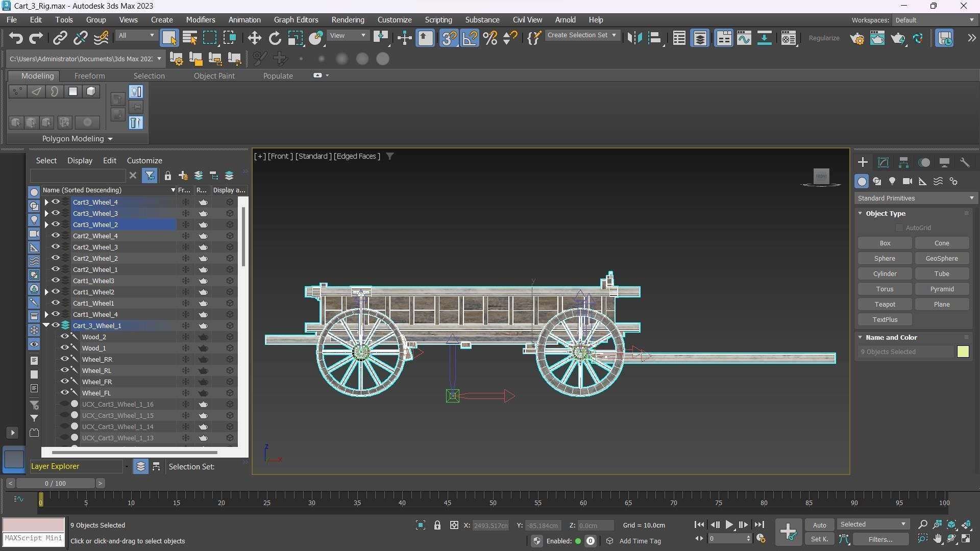Click the Mirror tool icon
980x551 pixels.
(634, 38)
